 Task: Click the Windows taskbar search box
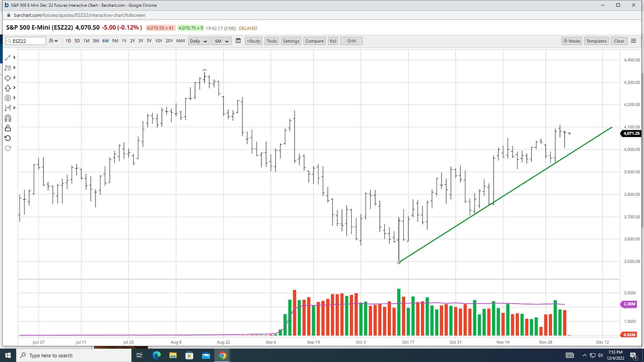click(x=74, y=355)
